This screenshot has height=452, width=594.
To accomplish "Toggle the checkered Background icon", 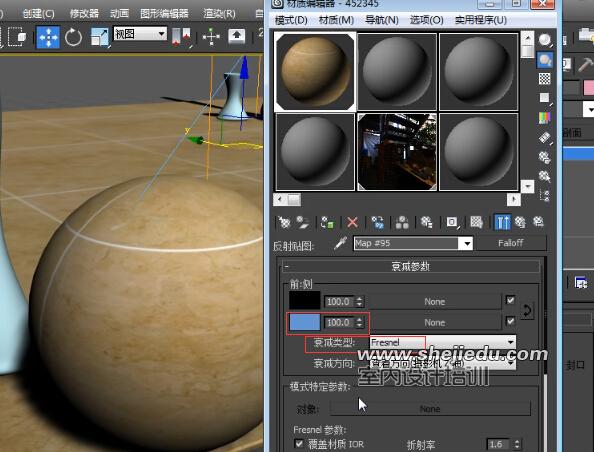I will [x=544, y=79].
